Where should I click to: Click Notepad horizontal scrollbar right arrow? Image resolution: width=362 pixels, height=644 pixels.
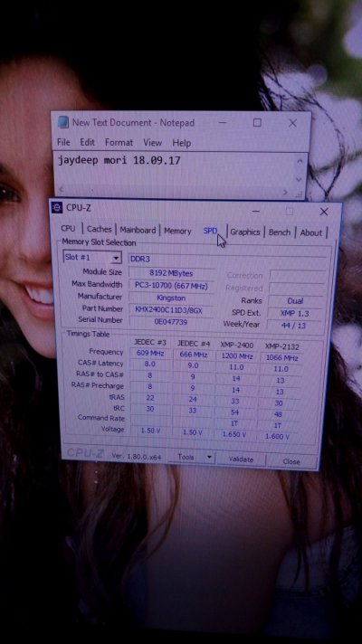285,193
